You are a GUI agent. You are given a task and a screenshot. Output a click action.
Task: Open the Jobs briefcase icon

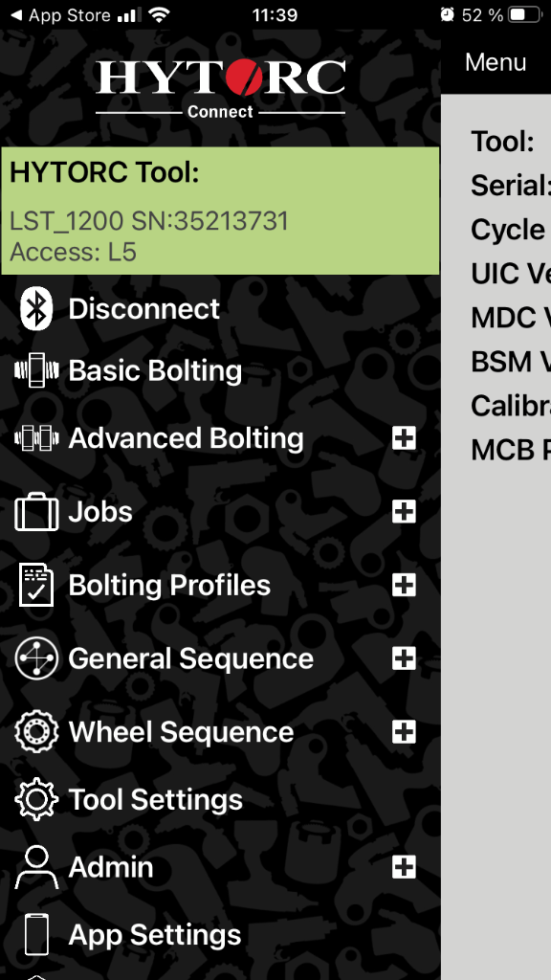pos(36,512)
